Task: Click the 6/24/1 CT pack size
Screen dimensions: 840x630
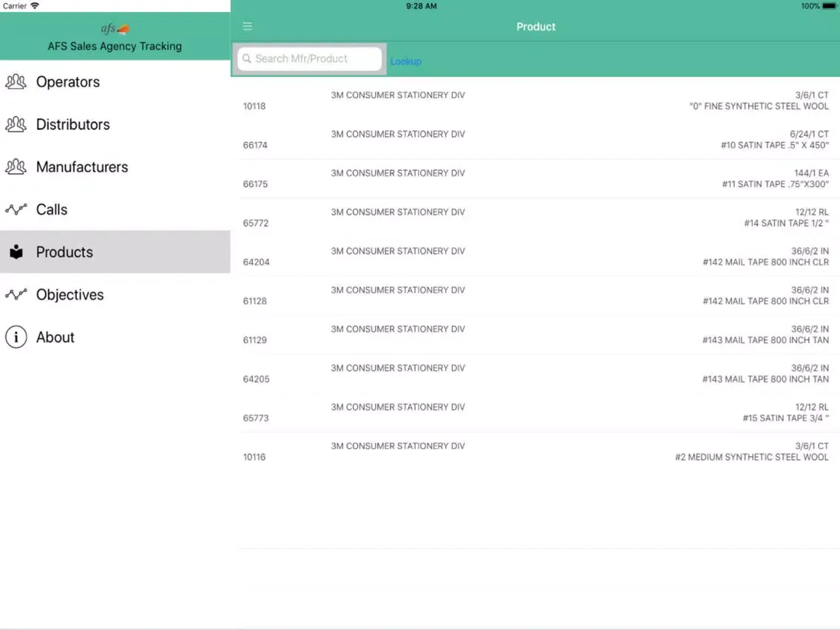Action: pos(809,134)
